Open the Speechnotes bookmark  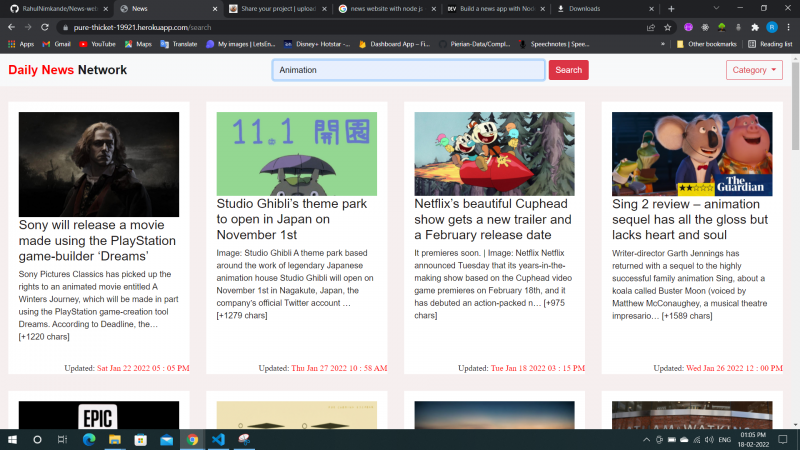click(x=554, y=44)
